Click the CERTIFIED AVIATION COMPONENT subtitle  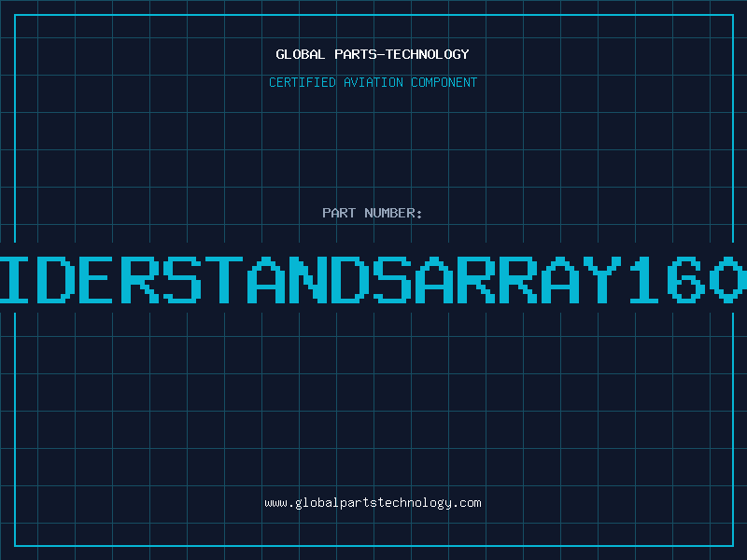click(373, 82)
